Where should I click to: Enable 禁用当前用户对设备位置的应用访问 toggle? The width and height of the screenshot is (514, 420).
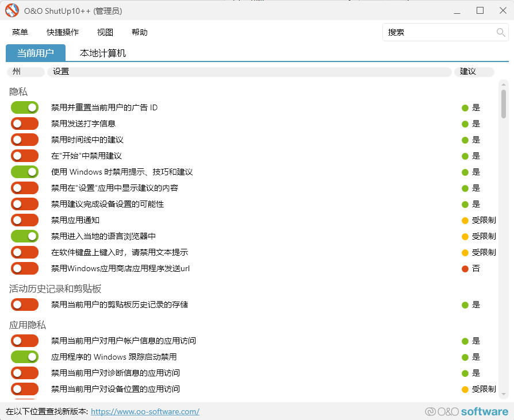coord(25,389)
